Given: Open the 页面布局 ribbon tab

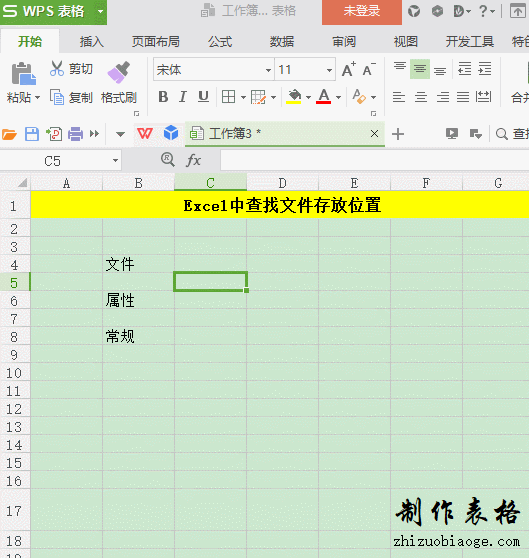Looking at the screenshot, I should point(155,42).
